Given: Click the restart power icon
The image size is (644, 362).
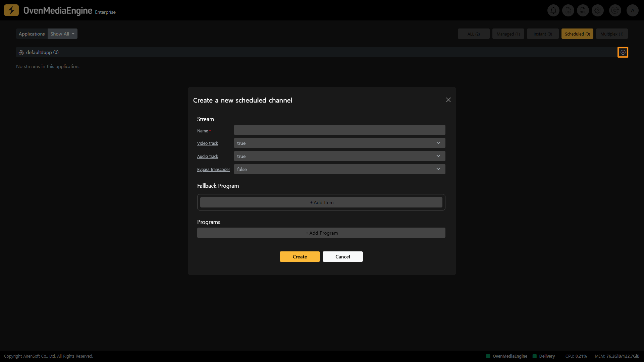Looking at the screenshot, I should click(x=615, y=10).
